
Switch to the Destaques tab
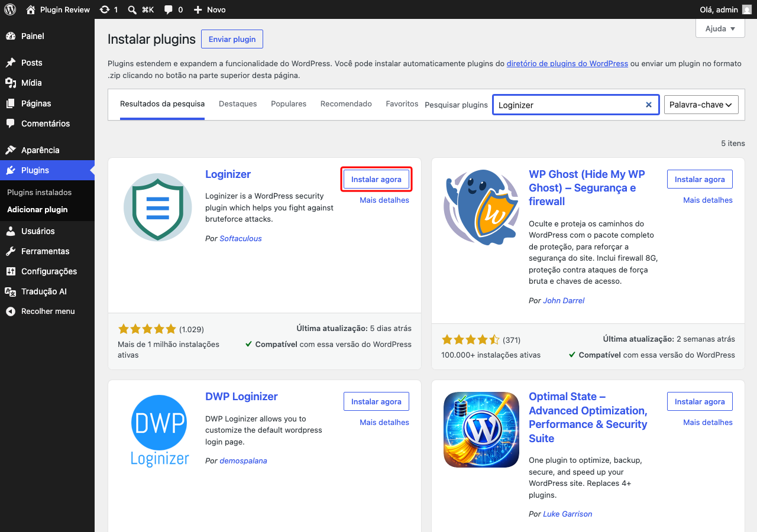click(x=238, y=103)
